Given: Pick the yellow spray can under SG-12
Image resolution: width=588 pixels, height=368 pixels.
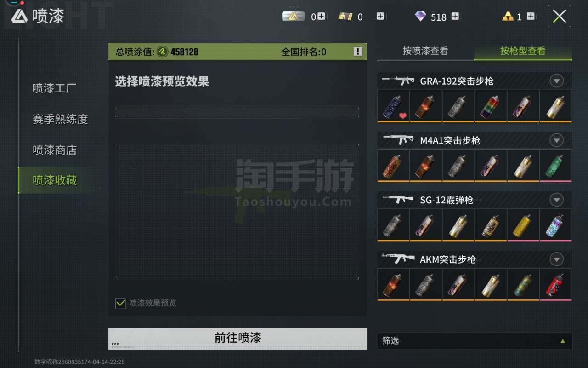Looking at the screenshot, I should click(524, 225).
